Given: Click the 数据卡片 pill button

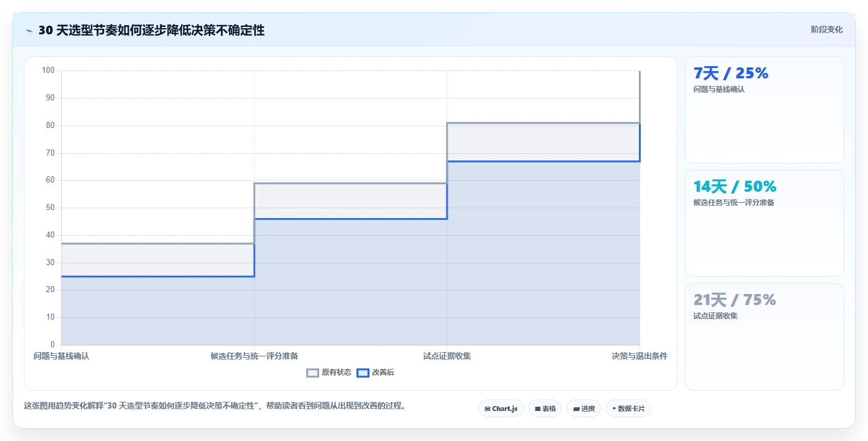Looking at the screenshot, I should [628, 409].
